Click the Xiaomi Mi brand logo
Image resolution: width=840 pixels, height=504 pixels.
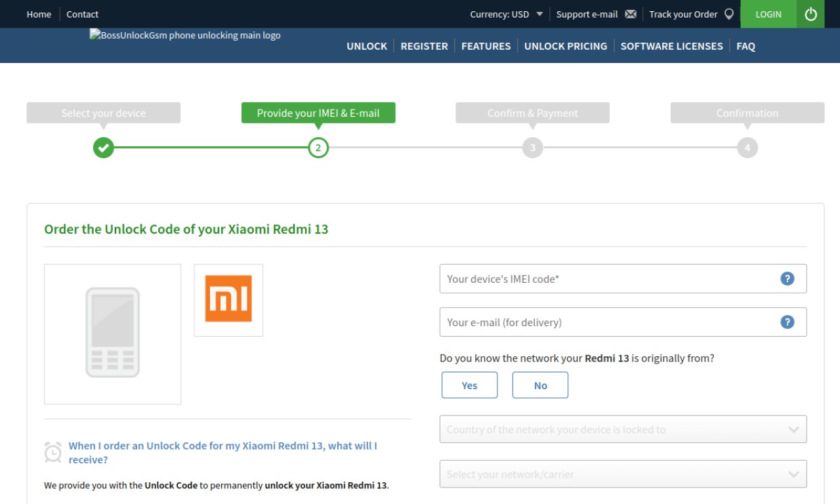click(228, 300)
